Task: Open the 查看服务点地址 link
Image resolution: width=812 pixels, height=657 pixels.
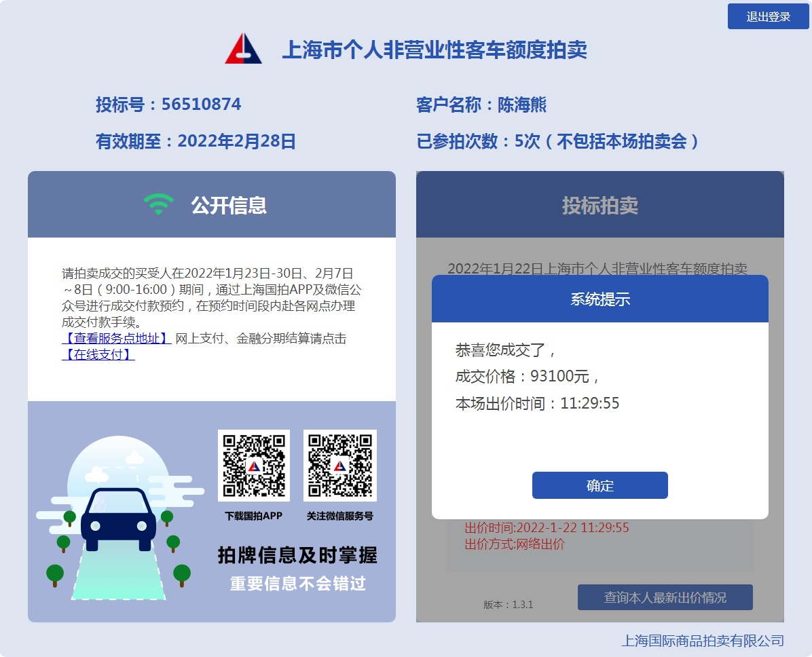Action: tap(117, 338)
